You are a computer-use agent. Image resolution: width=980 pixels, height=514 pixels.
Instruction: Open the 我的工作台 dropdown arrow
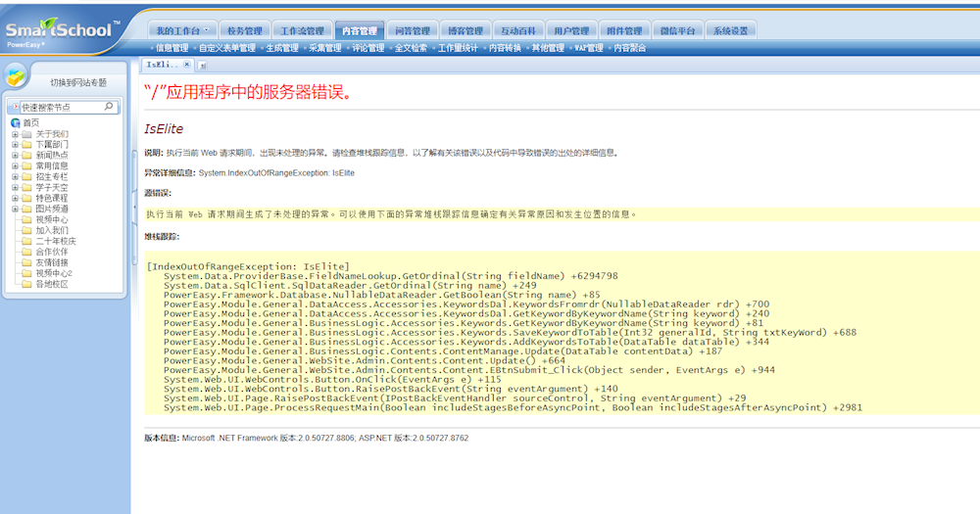[x=205, y=30]
